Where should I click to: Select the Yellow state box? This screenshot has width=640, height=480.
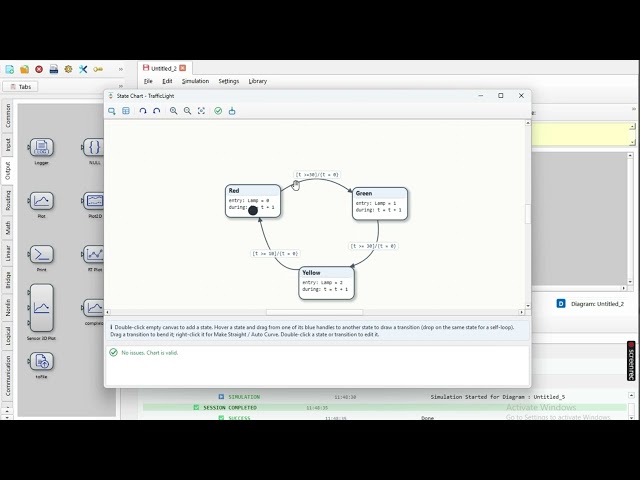point(327,283)
